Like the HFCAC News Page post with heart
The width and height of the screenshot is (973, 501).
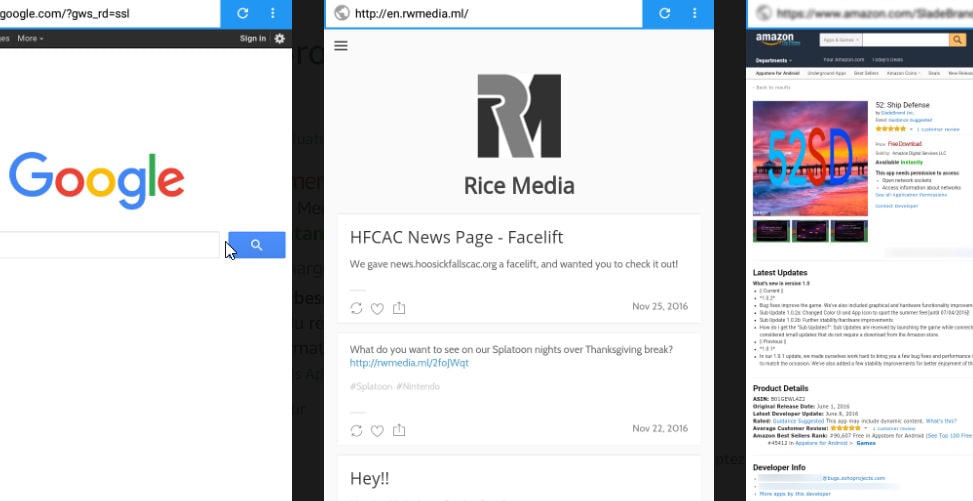[x=377, y=309]
